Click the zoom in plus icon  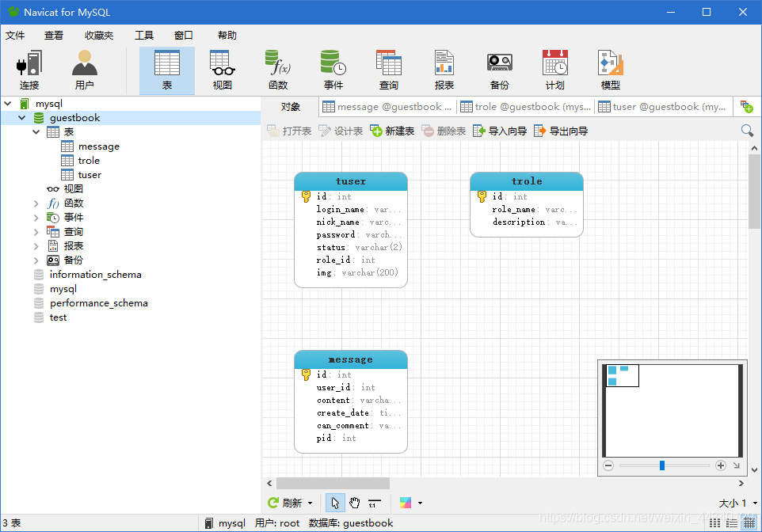[721, 465]
